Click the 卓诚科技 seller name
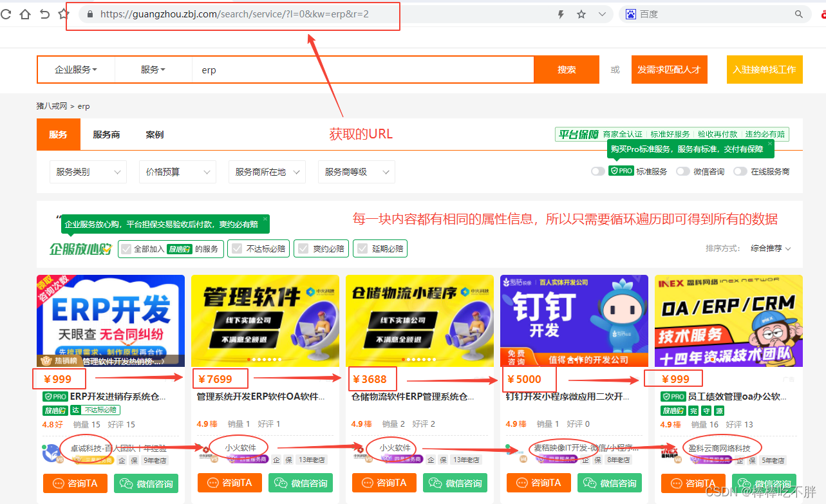Image resolution: width=826 pixels, height=504 pixels. (x=118, y=448)
